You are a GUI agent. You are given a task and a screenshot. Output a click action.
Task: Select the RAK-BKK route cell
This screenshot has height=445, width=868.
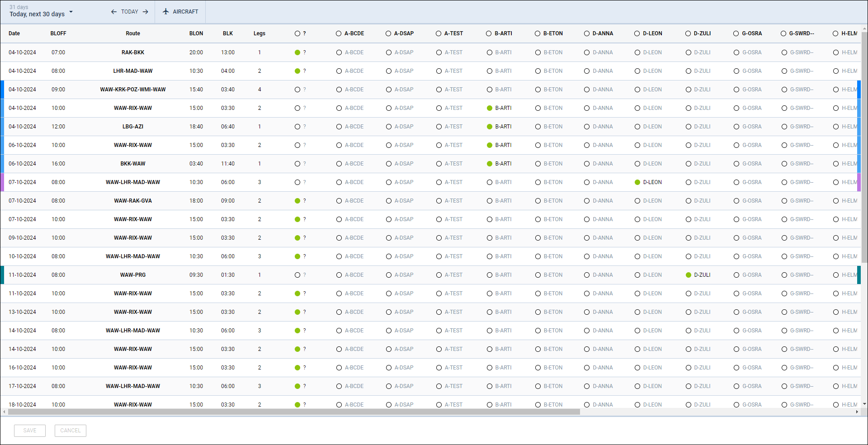click(133, 52)
